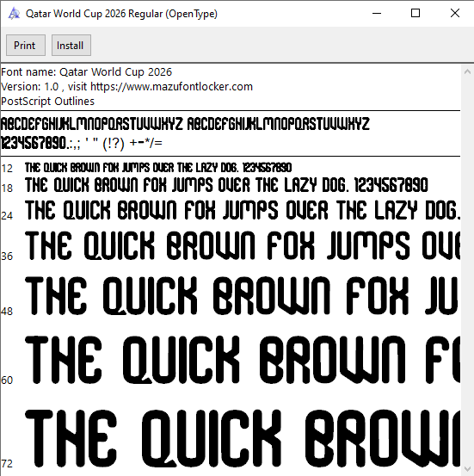The image size is (474, 476).
Task: Click the size label 36
Action: [x=7, y=257]
